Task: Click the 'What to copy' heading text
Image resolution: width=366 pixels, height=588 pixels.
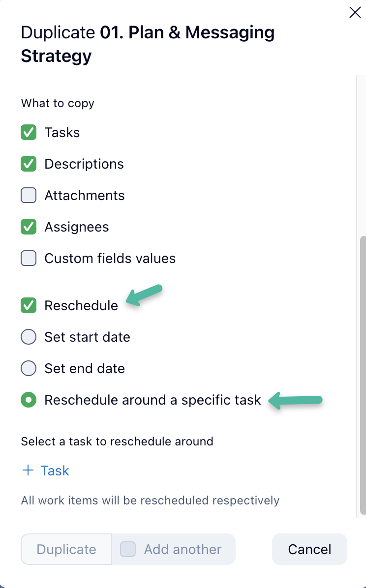Action: (x=58, y=103)
